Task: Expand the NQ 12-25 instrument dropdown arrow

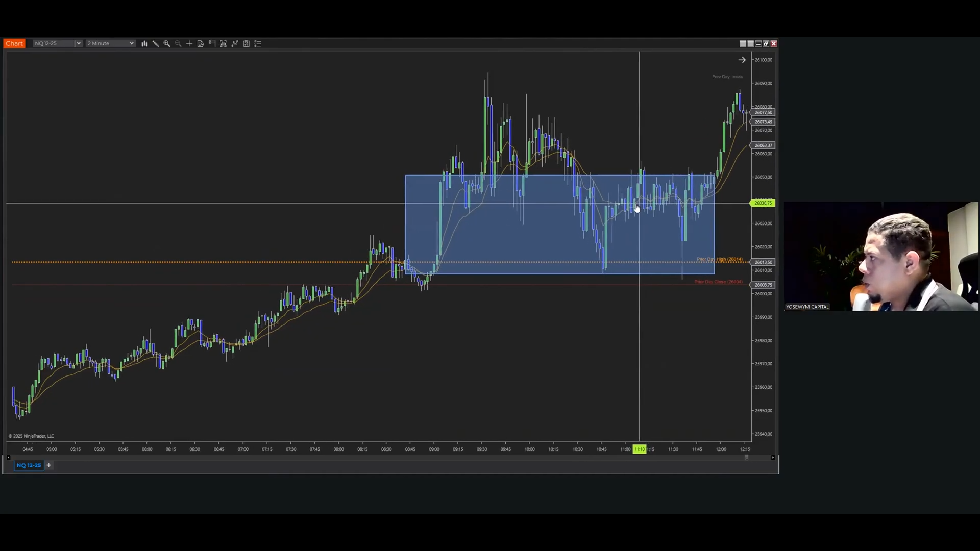Action: pyautogui.click(x=79, y=44)
